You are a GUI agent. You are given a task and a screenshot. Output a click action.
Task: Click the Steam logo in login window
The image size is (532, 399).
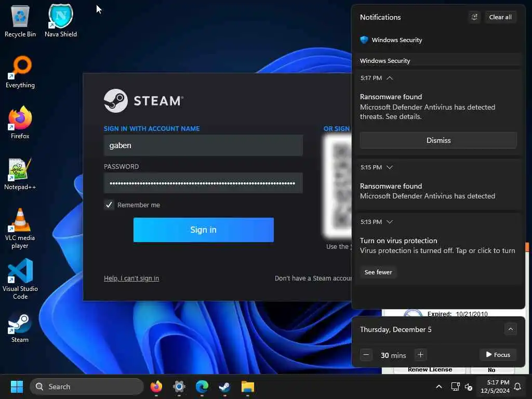click(x=143, y=101)
